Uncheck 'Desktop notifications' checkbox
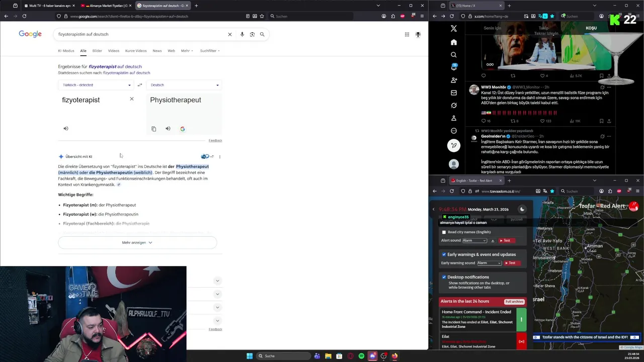The image size is (644, 362). pyautogui.click(x=444, y=277)
